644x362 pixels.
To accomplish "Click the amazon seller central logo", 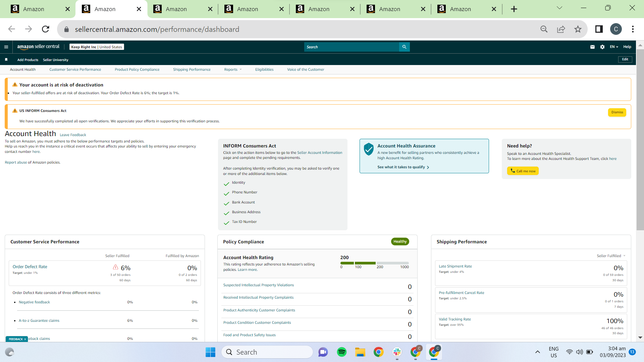I will coord(38,47).
